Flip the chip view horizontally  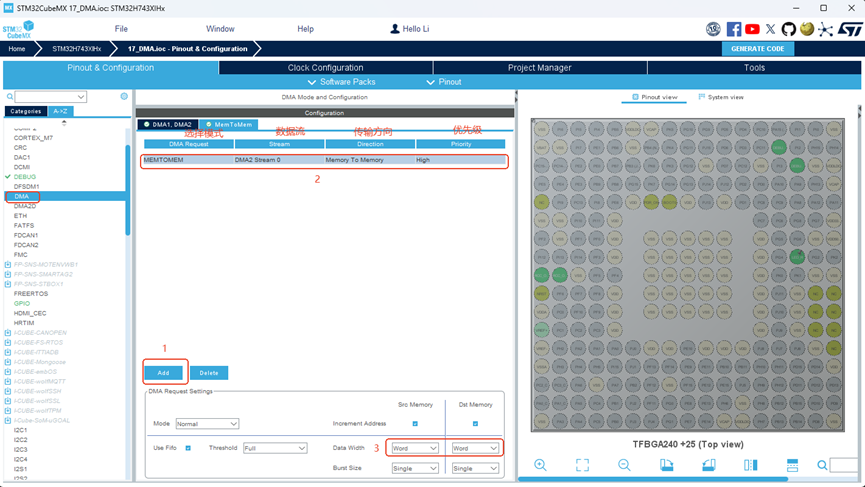point(750,465)
